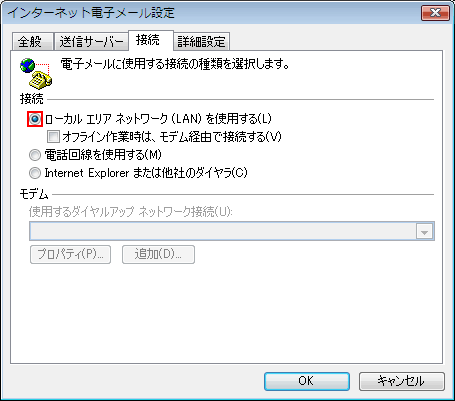
Task: Click the 追加(D)... button
Action: tap(158, 255)
